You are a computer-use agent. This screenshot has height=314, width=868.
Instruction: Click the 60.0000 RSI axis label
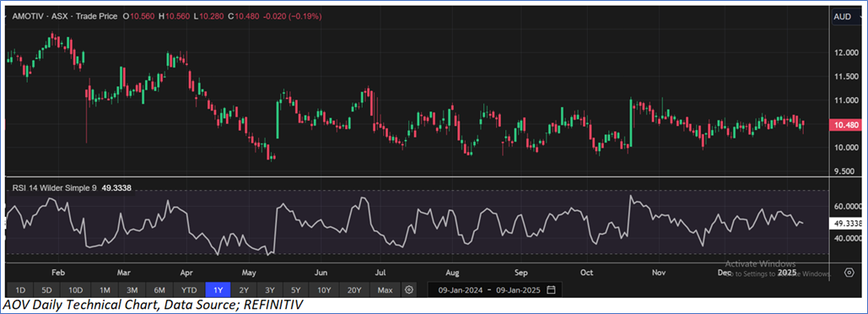848,206
